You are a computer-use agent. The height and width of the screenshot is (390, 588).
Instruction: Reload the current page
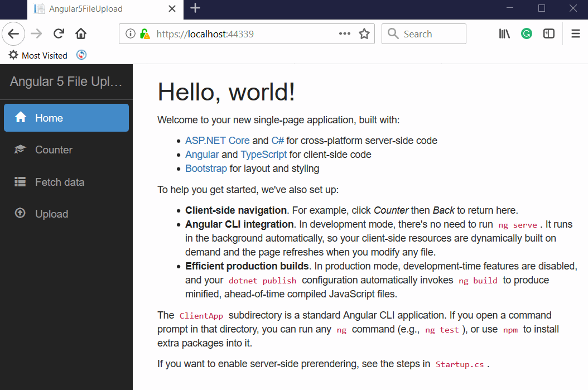click(x=58, y=33)
